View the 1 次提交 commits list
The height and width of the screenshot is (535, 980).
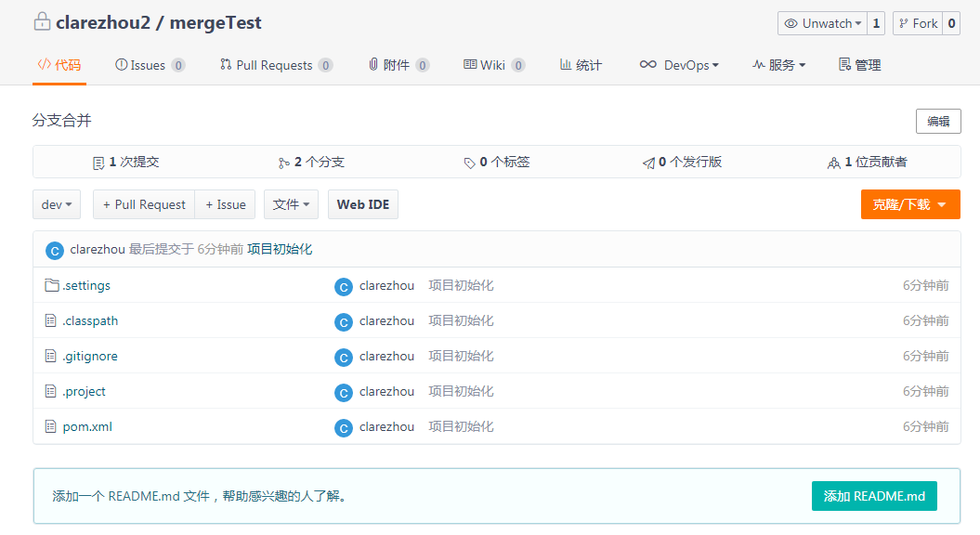click(x=125, y=163)
